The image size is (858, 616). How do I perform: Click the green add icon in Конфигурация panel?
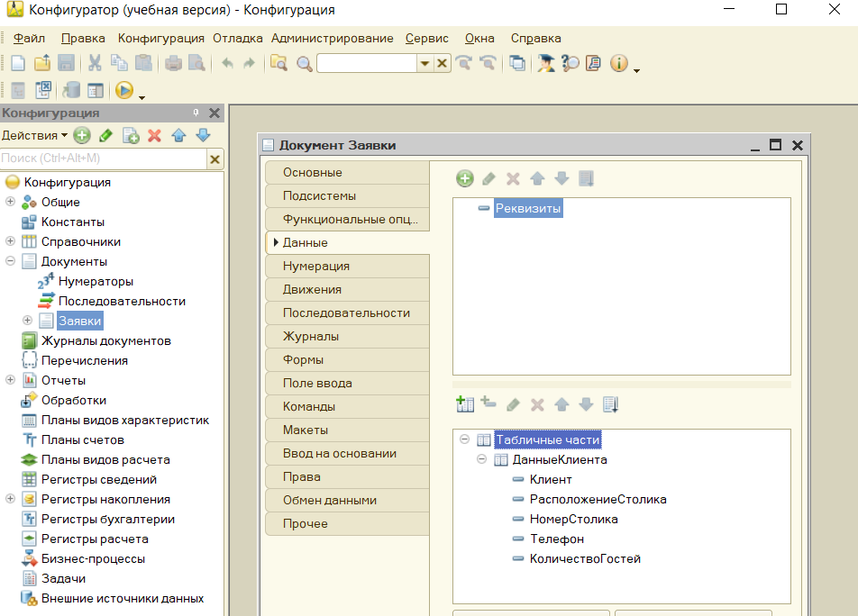coord(82,135)
